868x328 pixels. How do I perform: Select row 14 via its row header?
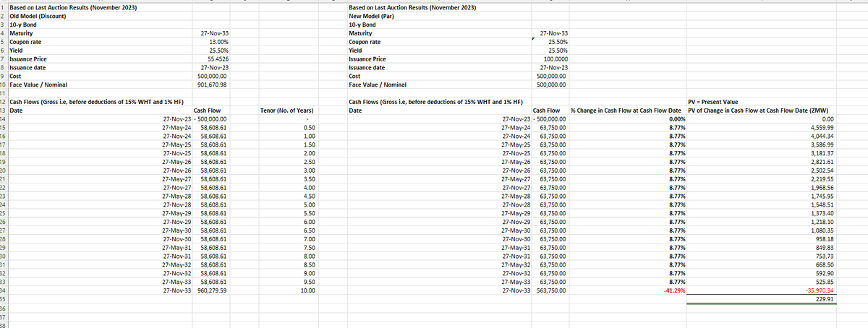pyautogui.click(x=4, y=118)
